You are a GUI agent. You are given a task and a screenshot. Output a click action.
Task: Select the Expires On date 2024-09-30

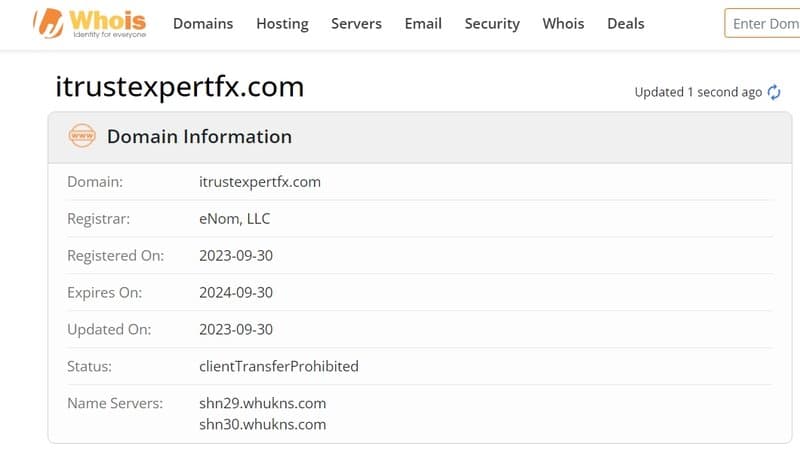coord(236,293)
